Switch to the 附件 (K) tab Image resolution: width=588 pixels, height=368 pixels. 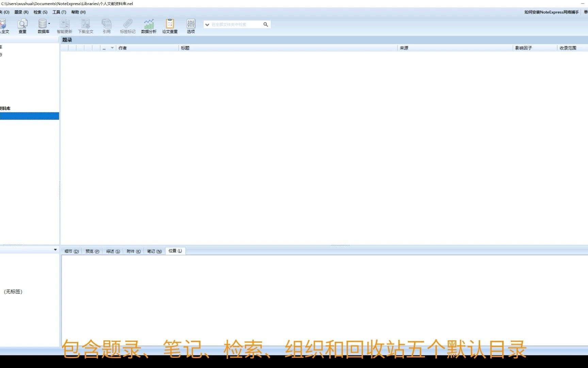(133, 251)
